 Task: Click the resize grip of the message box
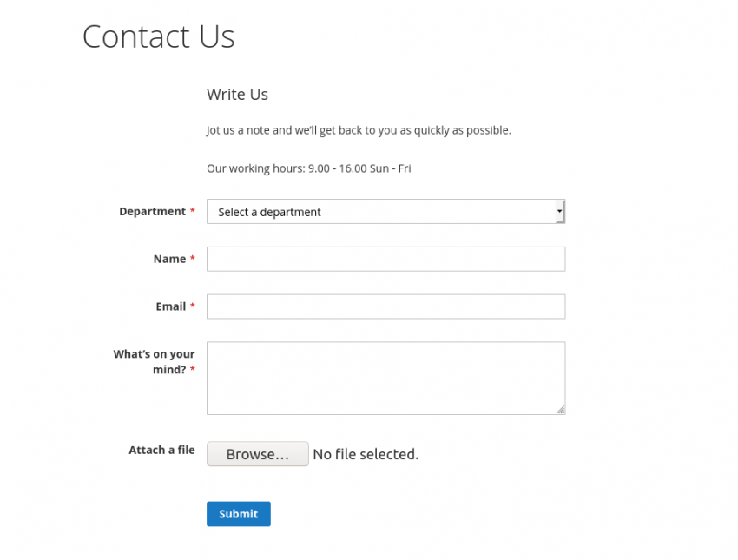point(560,410)
